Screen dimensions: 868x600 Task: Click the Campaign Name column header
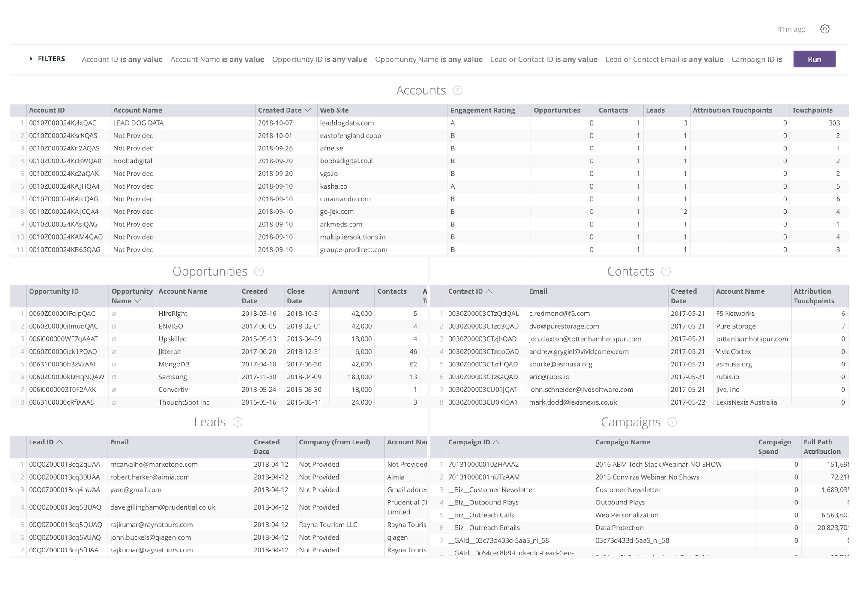click(622, 442)
